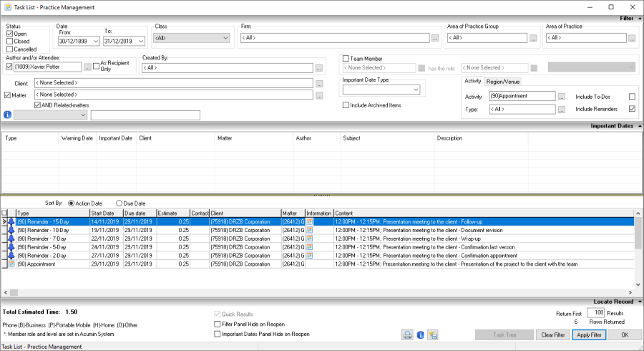Open the Type lookup ellipsis button
The image size is (644, 351).
[562, 110]
